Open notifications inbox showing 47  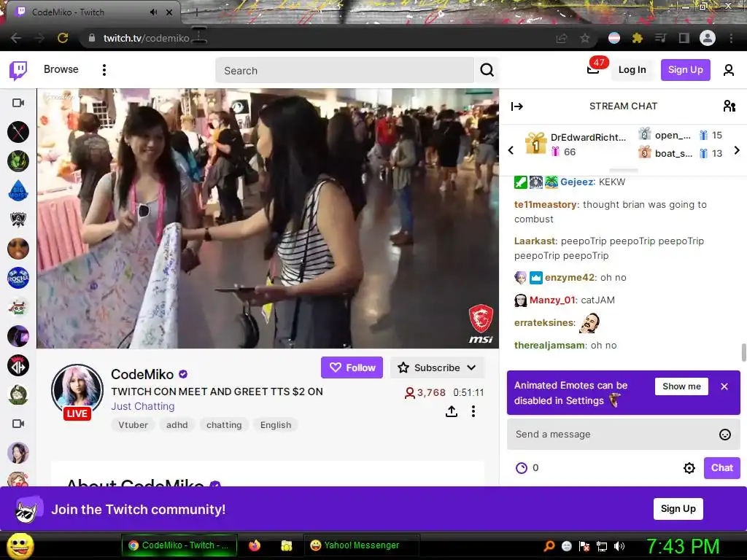pyautogui.click(x=594, y=69)
